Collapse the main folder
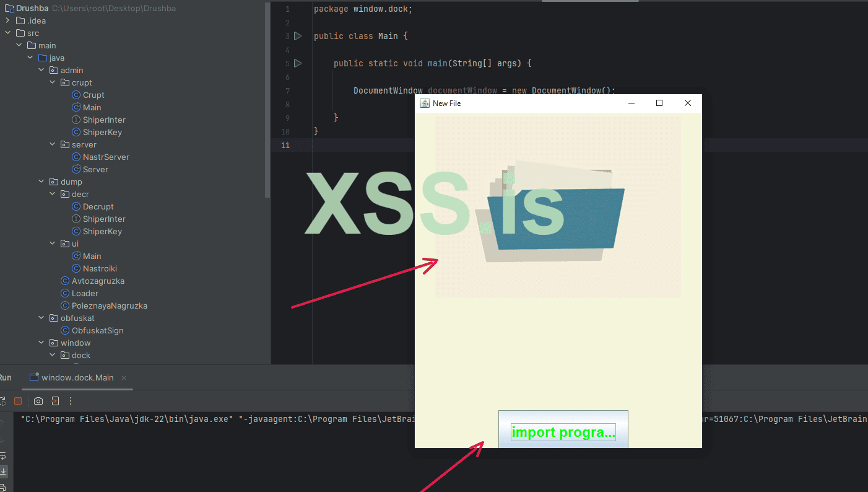868x492 pixels. (x=19, y=45)
